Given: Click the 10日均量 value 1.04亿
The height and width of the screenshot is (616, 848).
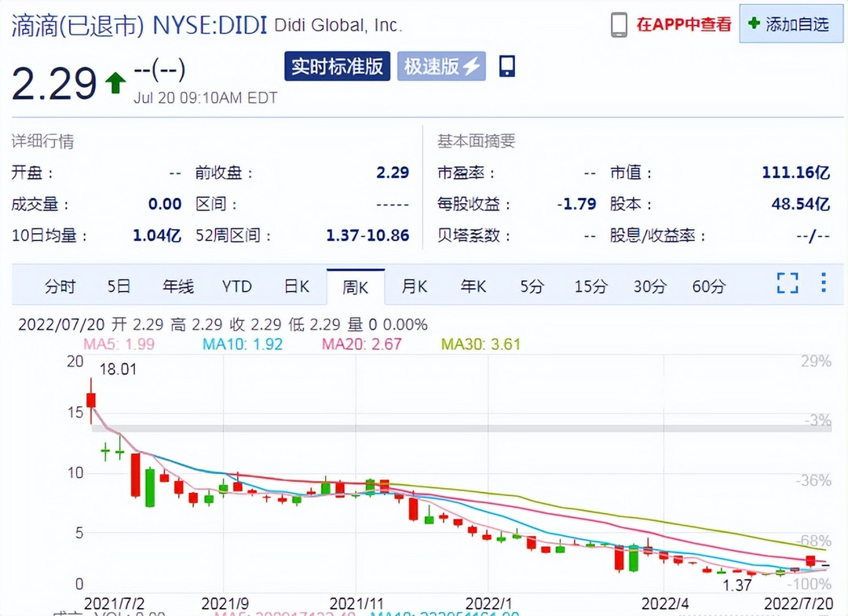Looking at the screenshot, I should pos(157,235).
